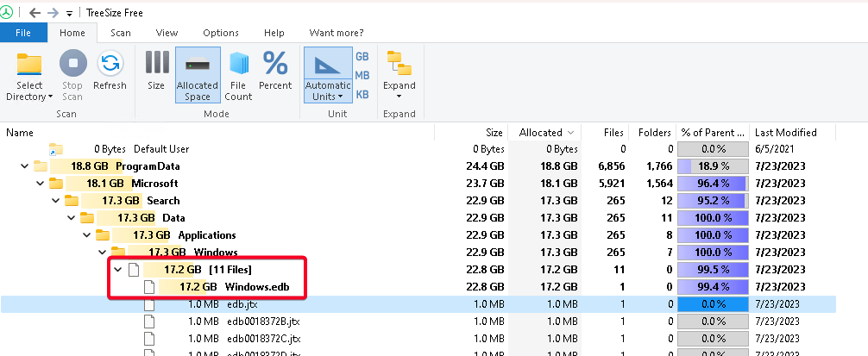Click the edb0018372C.jtx file icon
Viewport: 868px width, 356px height.
click(149, 338)
